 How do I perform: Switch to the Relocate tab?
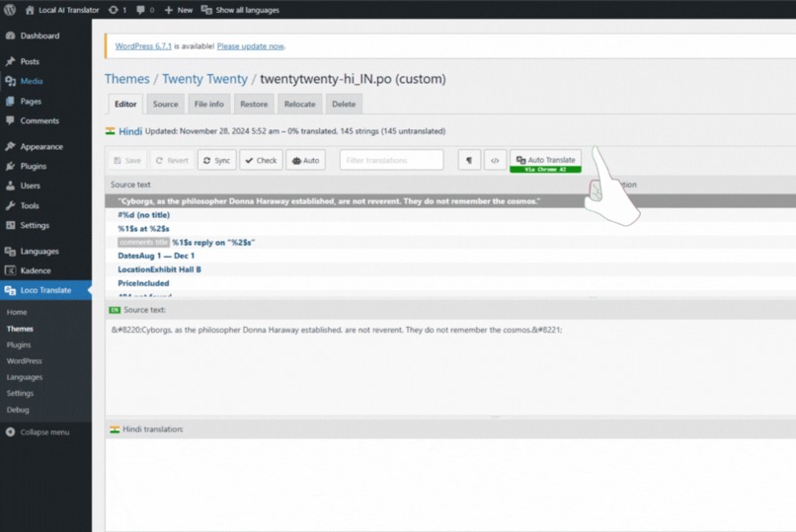299,104
